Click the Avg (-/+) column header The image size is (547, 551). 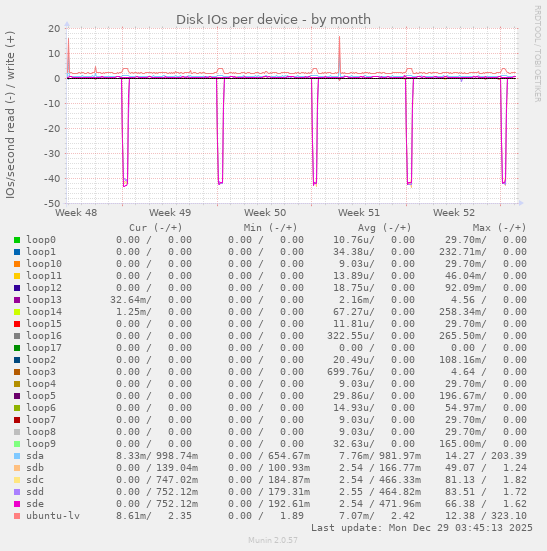click(384, 228)
